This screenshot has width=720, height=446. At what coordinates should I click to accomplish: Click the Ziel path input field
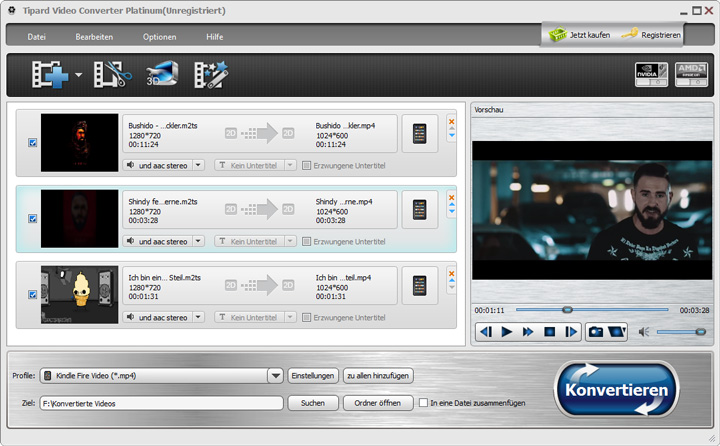(x=162, y=403)
